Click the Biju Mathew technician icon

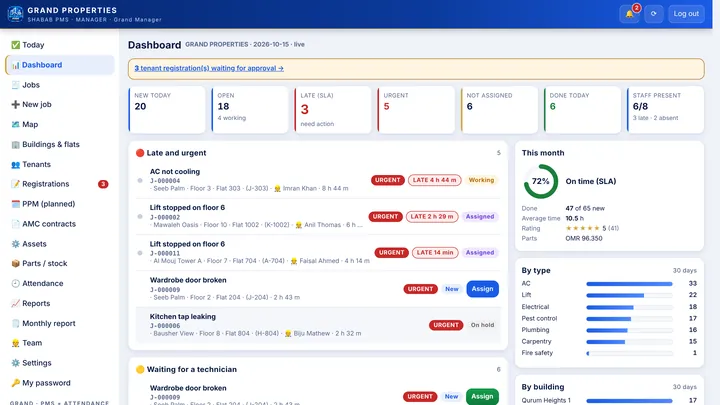point(288,333)
